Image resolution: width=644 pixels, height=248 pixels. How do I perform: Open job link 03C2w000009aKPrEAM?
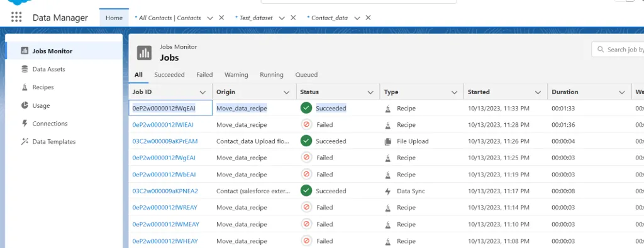pyautogui.click(x=165, y=141)
